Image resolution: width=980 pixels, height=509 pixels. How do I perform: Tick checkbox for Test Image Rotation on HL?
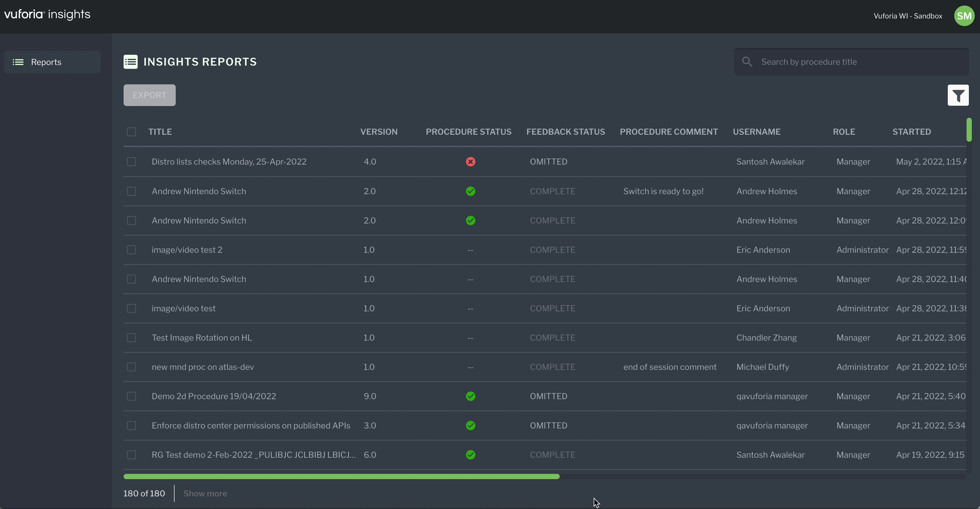click(131, 338)
